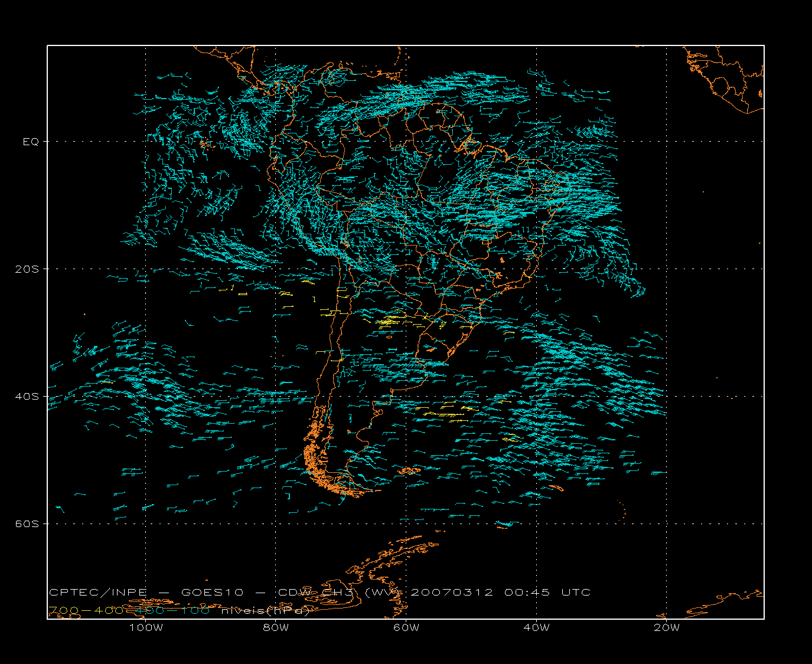Click the CPTEC/INPE source text

(x=97, y=593)
